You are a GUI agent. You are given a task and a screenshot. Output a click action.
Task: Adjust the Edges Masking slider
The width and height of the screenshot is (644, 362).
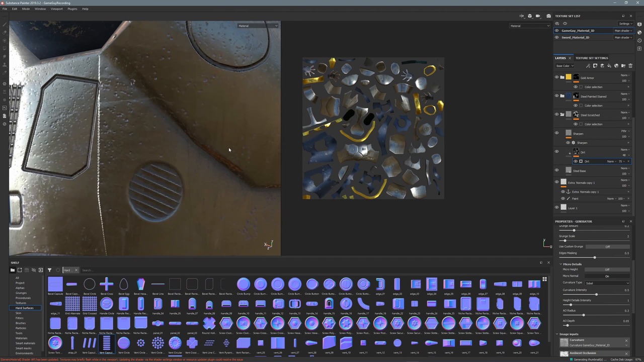pyautogui.click(x=595, y=257)
